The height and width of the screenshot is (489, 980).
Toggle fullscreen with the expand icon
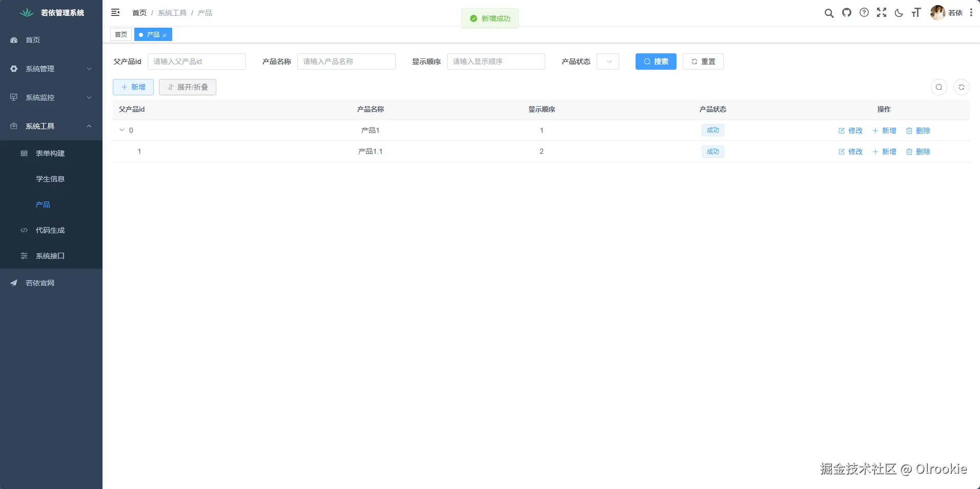[x=882, y=13]
